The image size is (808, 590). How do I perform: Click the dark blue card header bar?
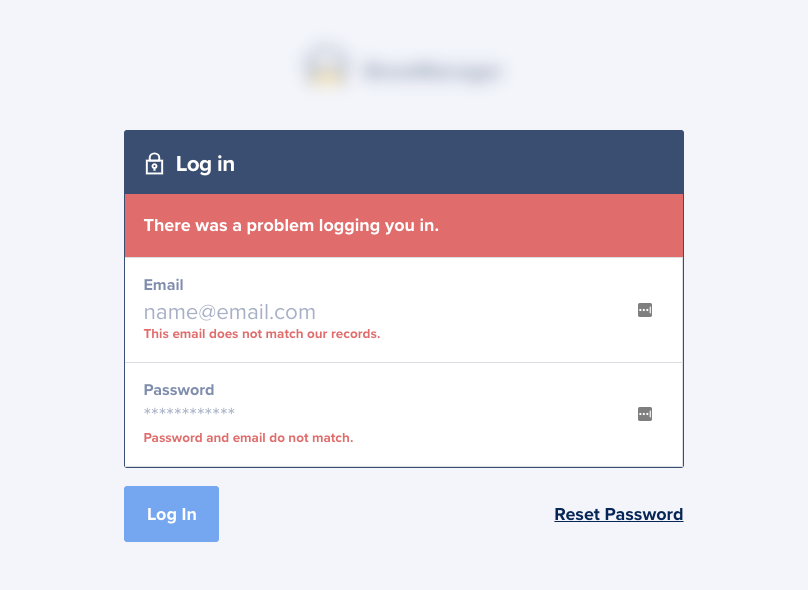click(x=404, y=162)
